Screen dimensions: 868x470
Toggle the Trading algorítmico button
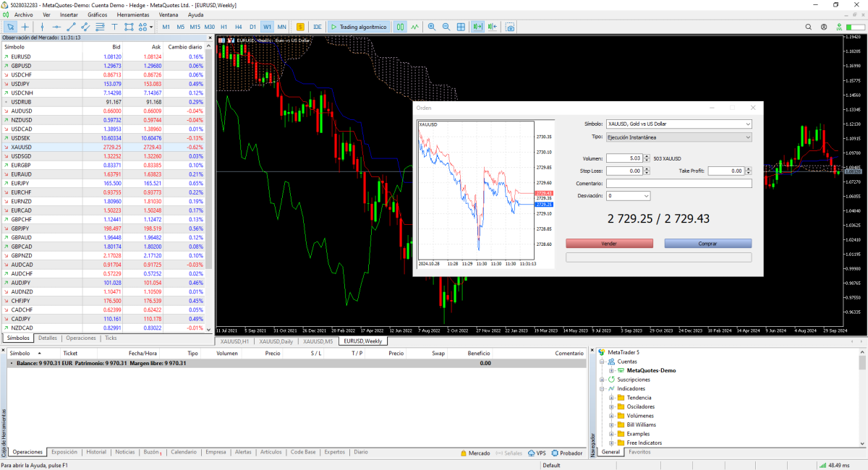click(x=359, y=27)
